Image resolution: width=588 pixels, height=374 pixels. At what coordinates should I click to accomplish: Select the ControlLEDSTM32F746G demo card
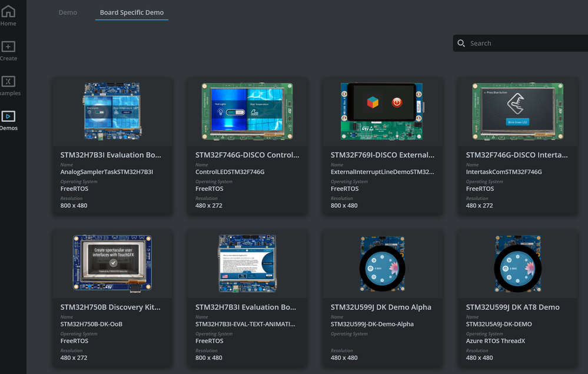247,111
